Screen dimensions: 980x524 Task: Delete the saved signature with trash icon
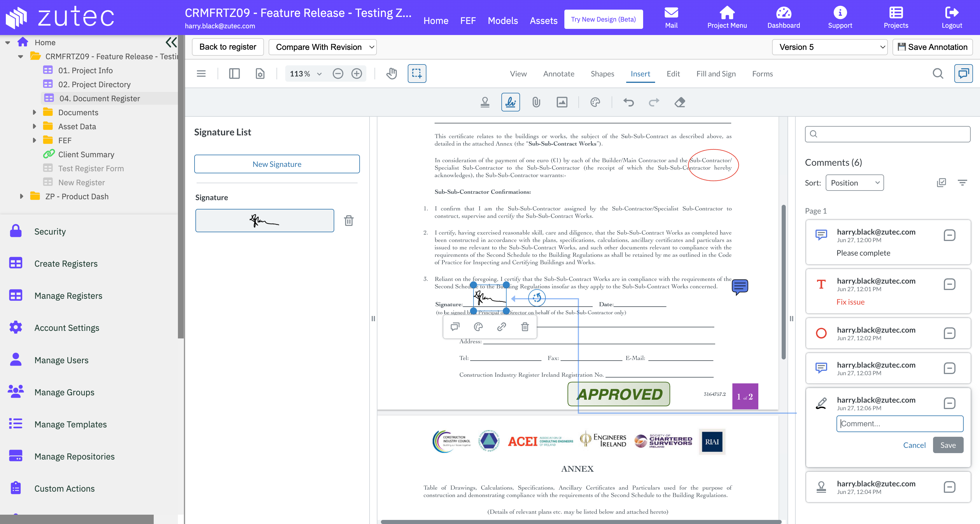(349, 221)
